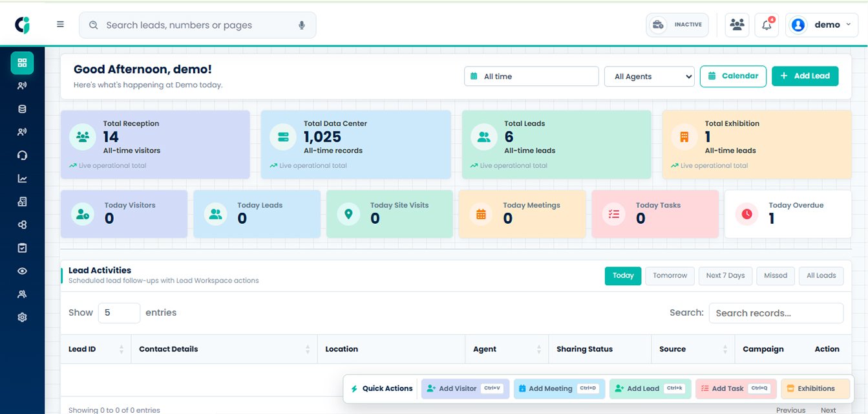Select the Today tab in Lead Activities
This screenshot has width=868, height=414.
(x=623, y=276)
